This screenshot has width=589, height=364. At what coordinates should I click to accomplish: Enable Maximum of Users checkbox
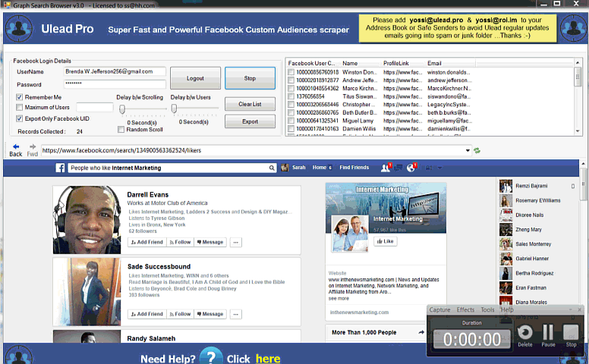click(x=19, y=108)
